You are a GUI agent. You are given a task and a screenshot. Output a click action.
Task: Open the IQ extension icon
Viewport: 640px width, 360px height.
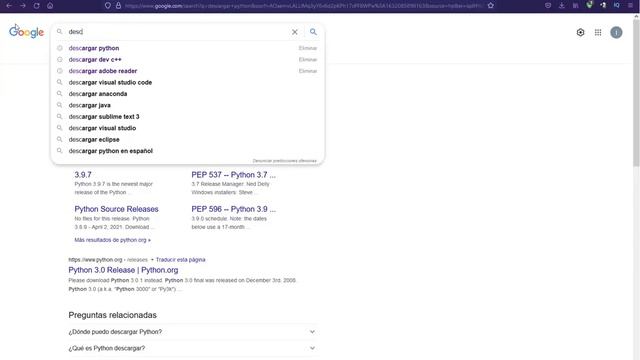pyautogui.click(x=617, y=5)
